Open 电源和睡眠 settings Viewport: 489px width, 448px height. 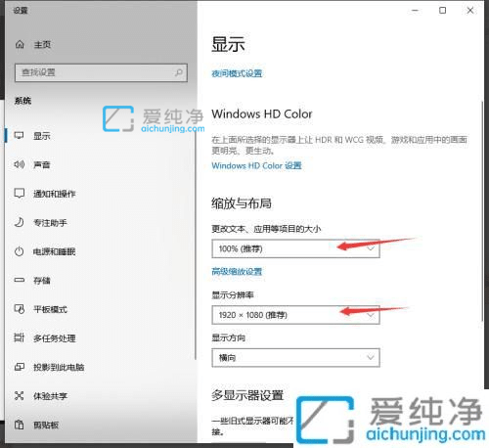pyautogui.click(x=54, y=251)
